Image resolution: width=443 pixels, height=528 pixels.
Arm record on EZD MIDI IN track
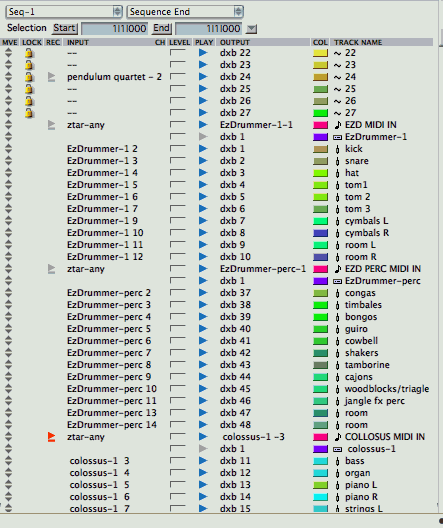pyautogui.click(x=52, y=125)
